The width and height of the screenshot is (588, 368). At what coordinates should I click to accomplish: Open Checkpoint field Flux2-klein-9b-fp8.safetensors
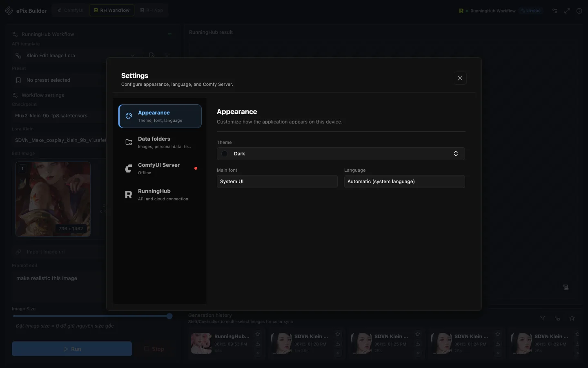tap(59, 116)
